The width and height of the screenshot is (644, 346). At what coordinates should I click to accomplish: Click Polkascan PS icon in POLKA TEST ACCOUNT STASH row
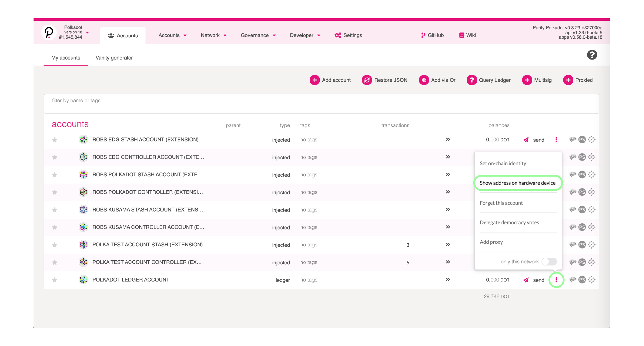point(582,245)
